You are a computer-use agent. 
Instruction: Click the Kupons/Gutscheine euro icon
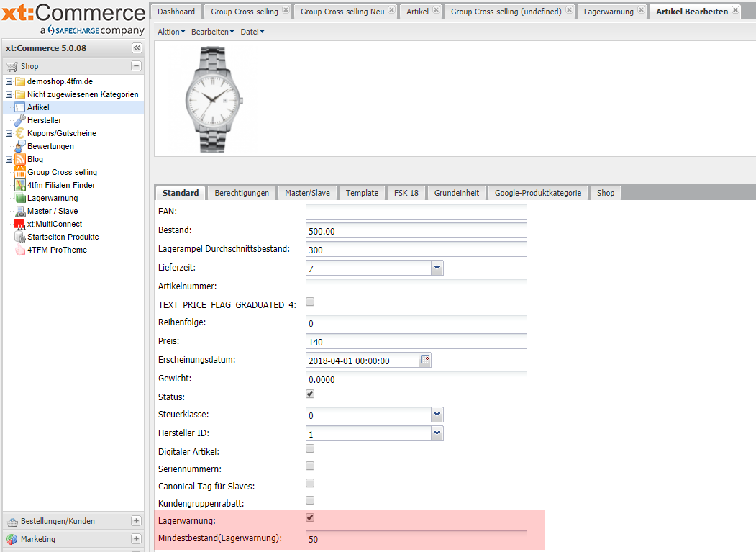(20, 133)
